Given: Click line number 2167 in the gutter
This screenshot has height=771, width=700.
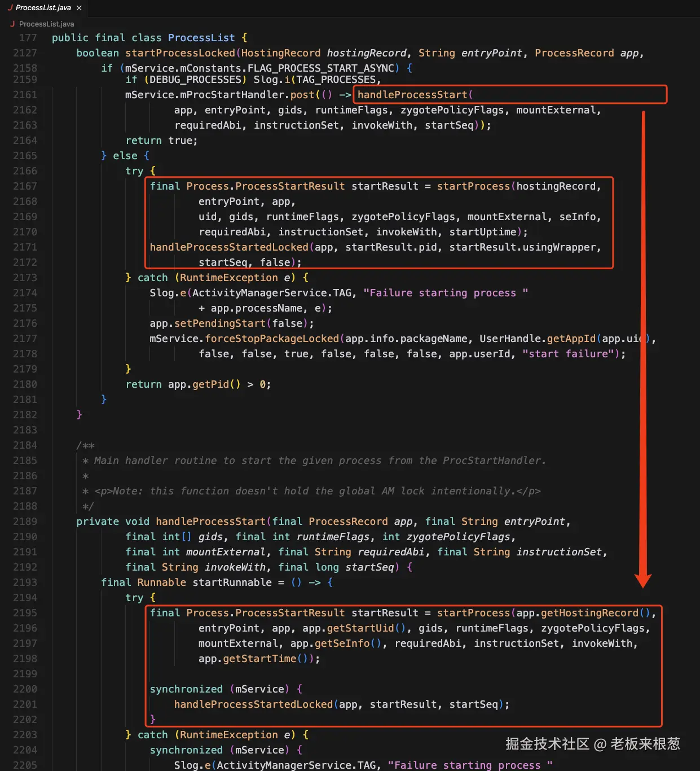Looking at the screenshot, I should click(25, 186).
